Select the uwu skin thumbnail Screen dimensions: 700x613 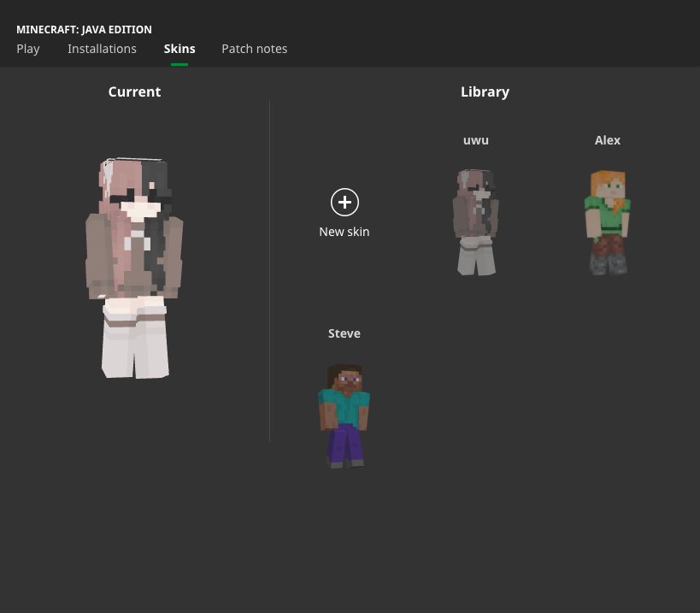tap(476, 222)
